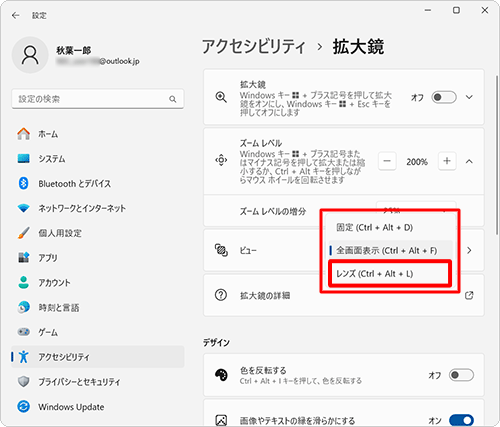Increase zoom level with plus button
The image size is (500, 427).
[447, 161]
